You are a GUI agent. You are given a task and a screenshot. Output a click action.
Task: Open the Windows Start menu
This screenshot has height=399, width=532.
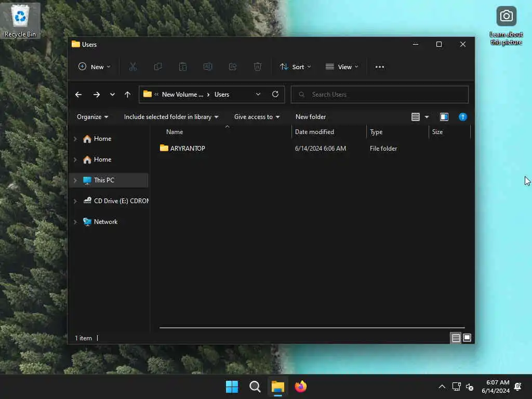(x=232, y=387)
